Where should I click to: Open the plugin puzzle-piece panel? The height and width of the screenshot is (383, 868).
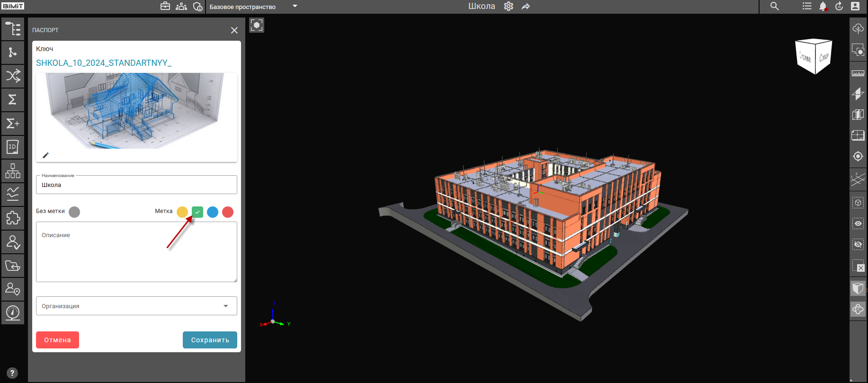13,218
